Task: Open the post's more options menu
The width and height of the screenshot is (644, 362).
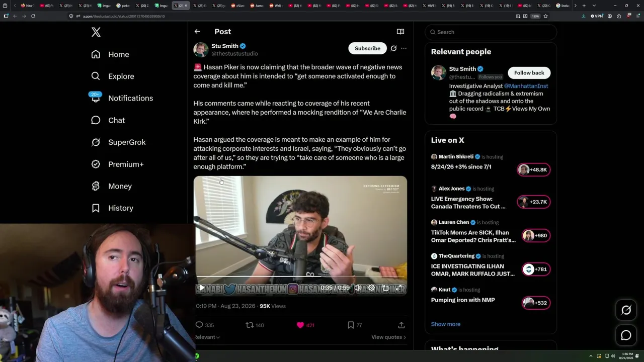Action: (404, 48)
